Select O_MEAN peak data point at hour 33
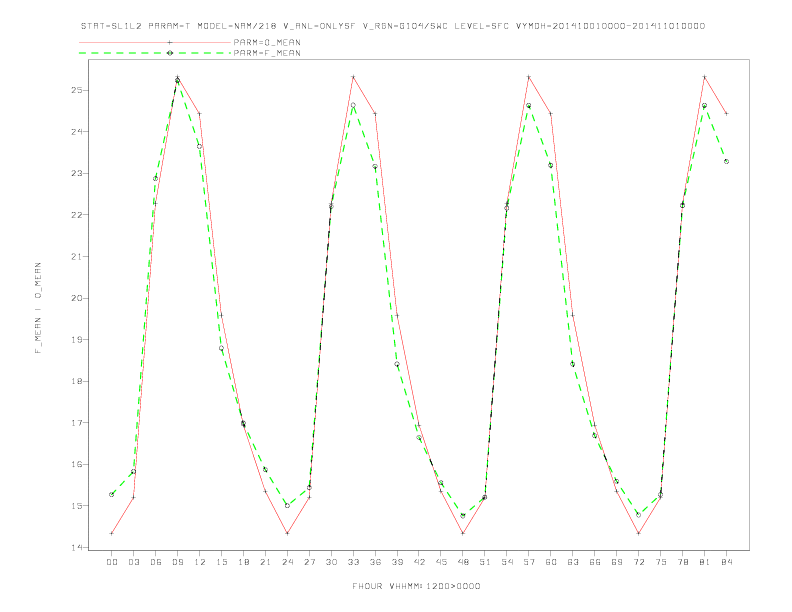 [x=353, y=77]
